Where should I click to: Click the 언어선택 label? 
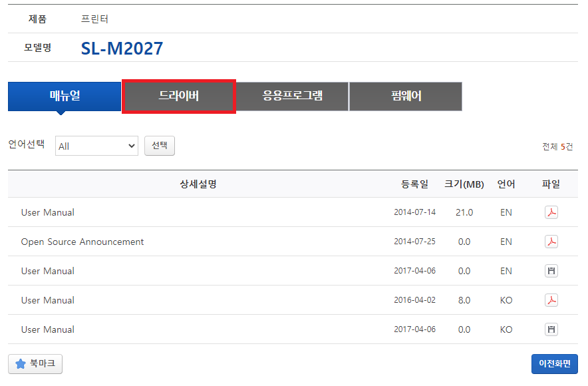pos(27,144)
